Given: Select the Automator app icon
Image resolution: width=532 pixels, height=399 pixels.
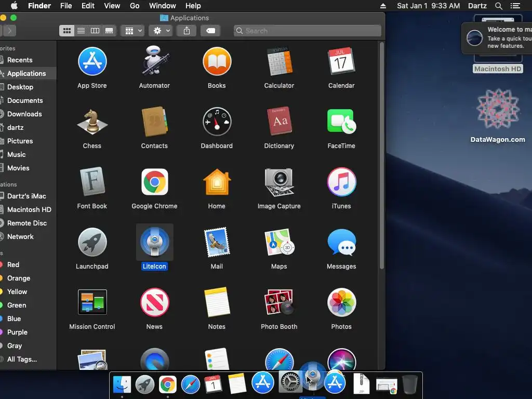Looking at the screenshot, I should click(x=154, y=61).
